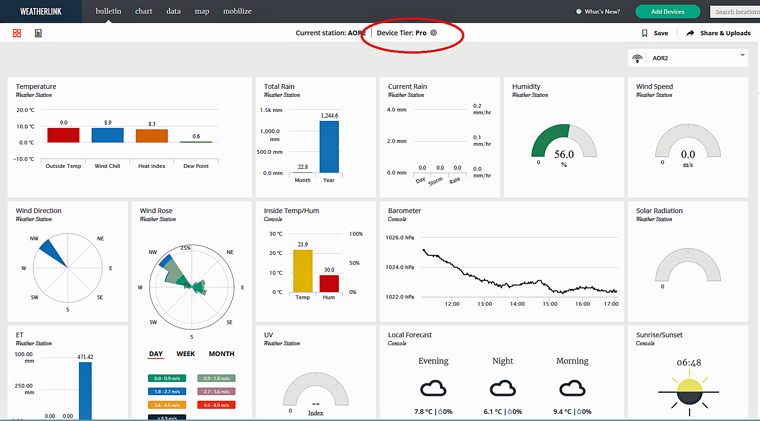Click the Add Devices button
Image resolution: width=760 pixels, height=421 pixels.
(x=667, y=12)
